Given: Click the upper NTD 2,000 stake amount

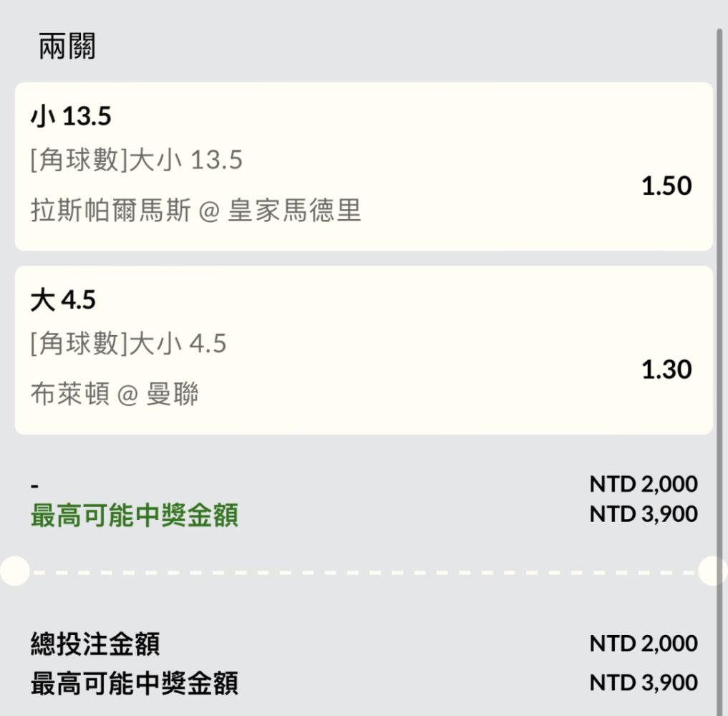Looking at the screenshot, I should tap(644, 484).
